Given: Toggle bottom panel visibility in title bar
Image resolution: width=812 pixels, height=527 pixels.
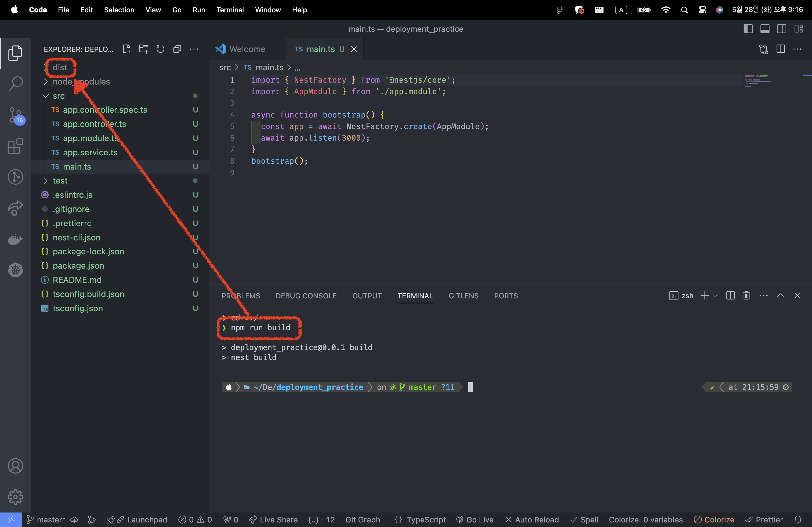Looking at the screenshot, I should click(x=764, y=29).
